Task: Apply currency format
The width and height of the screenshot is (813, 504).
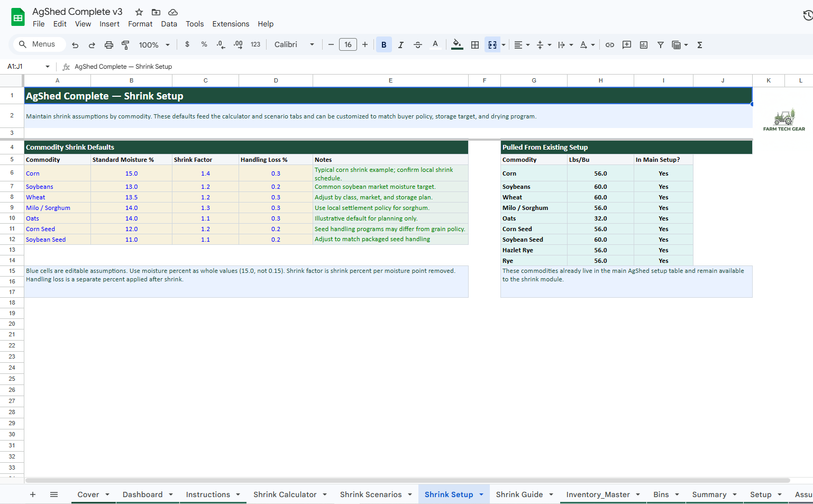Action: 187,44
